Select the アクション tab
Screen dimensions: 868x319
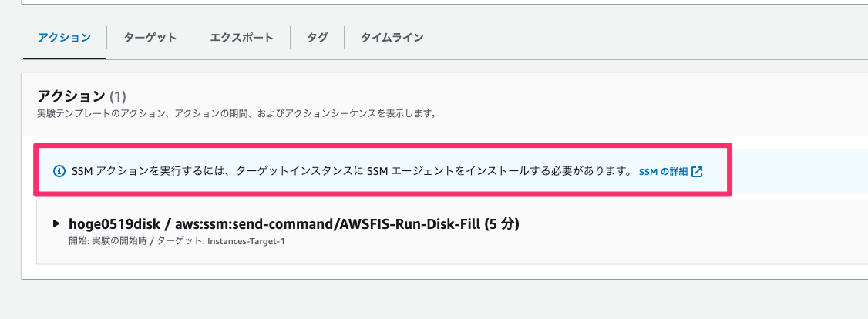(x=64, y=38)
